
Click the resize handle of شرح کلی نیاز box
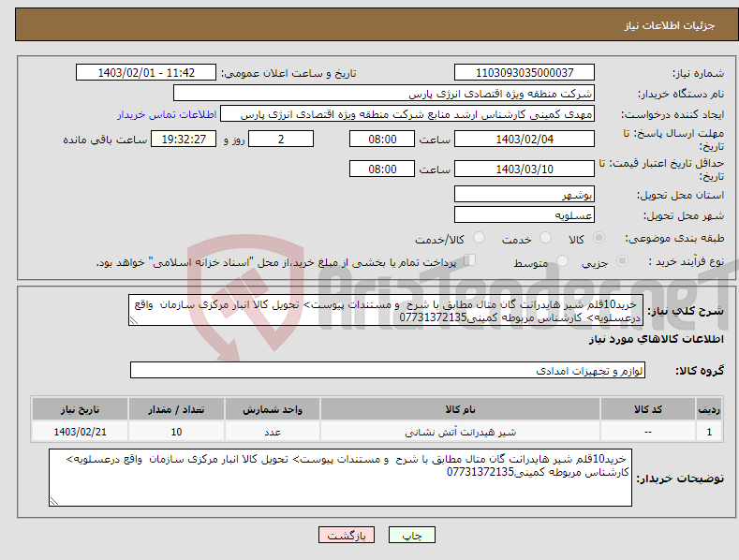[x=133, y=320]
